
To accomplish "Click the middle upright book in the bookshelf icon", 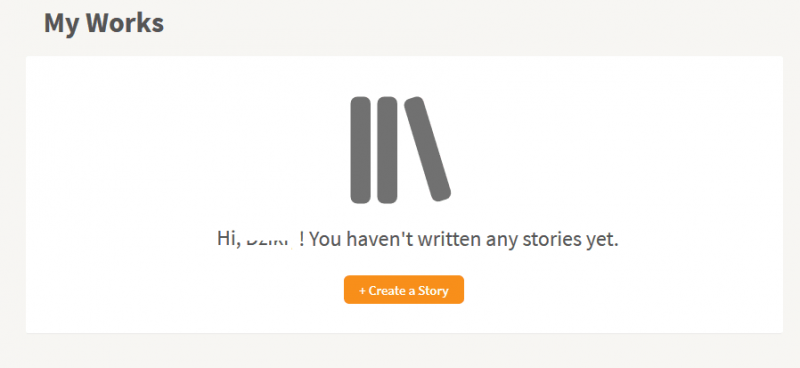I will pos(387,150).
